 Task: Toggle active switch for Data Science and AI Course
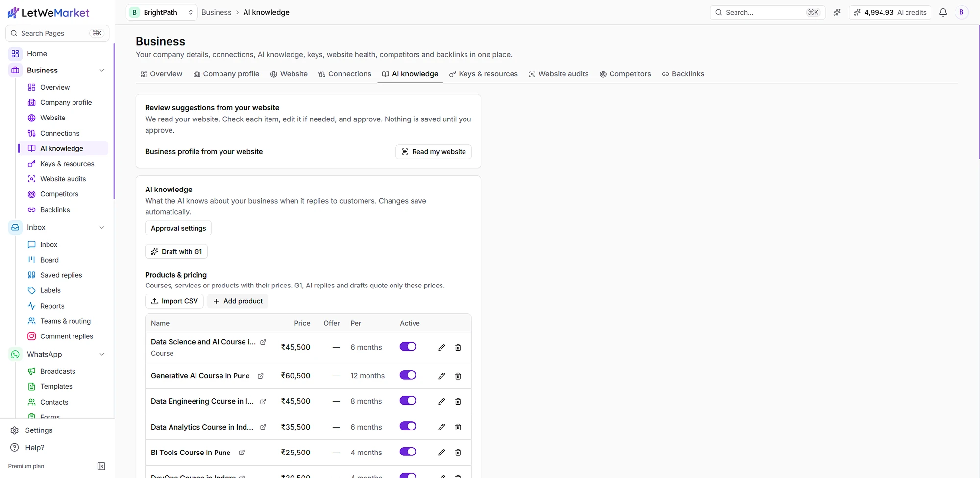408,347
